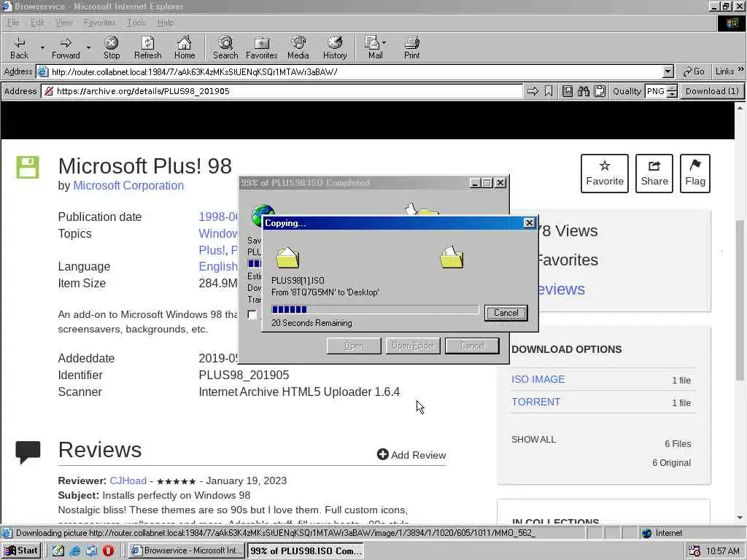Close the Copying dialog
747x560 pixels.
[530, 223]
